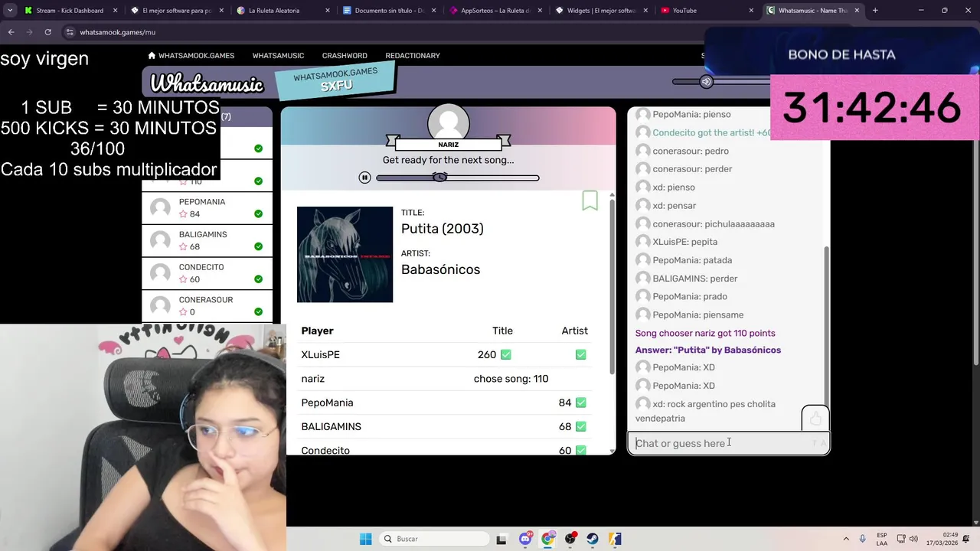
Task: Open the Babasónicos album cover thumbnail
Action: (x=345, y=254)
